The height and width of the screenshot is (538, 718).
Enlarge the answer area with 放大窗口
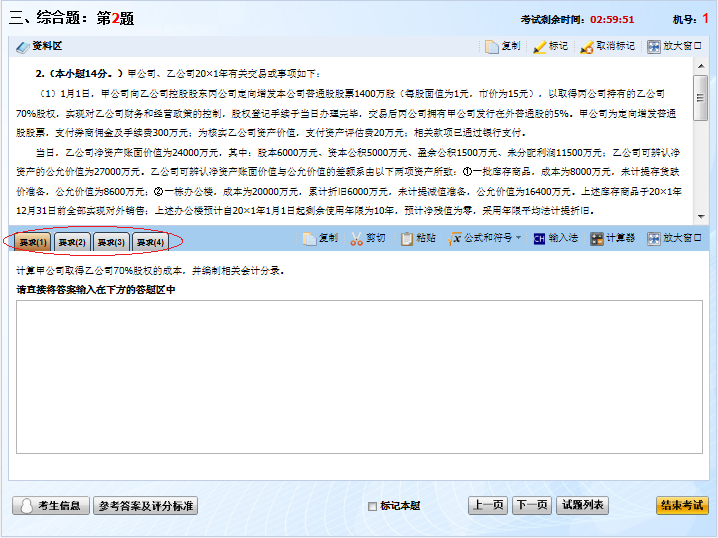point(654,239)
